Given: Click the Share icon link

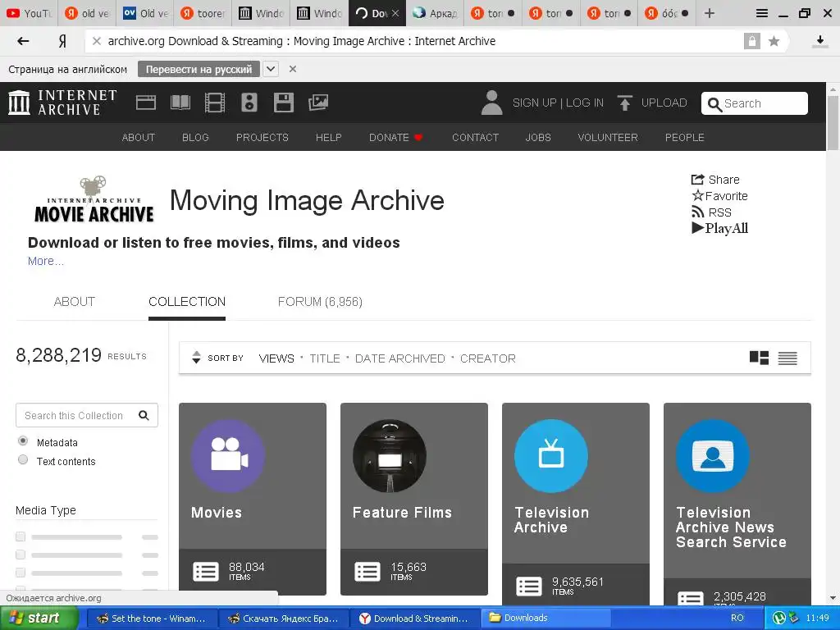Looking at the screenshot, I should click(714, 180).
